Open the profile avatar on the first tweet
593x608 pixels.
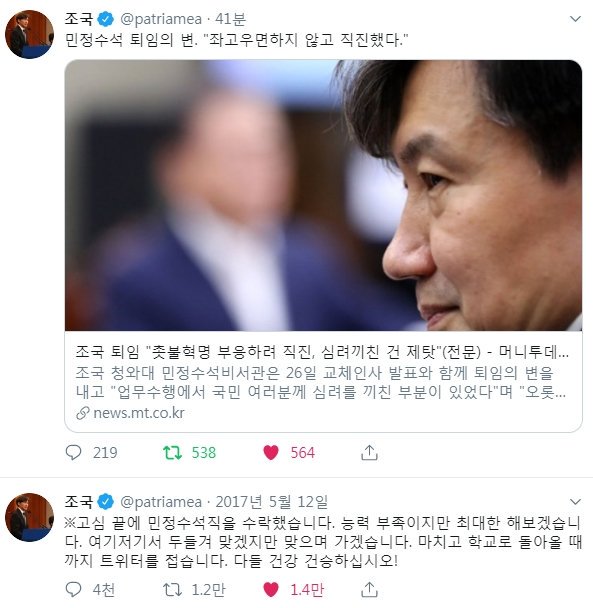(x=29, y=35)
